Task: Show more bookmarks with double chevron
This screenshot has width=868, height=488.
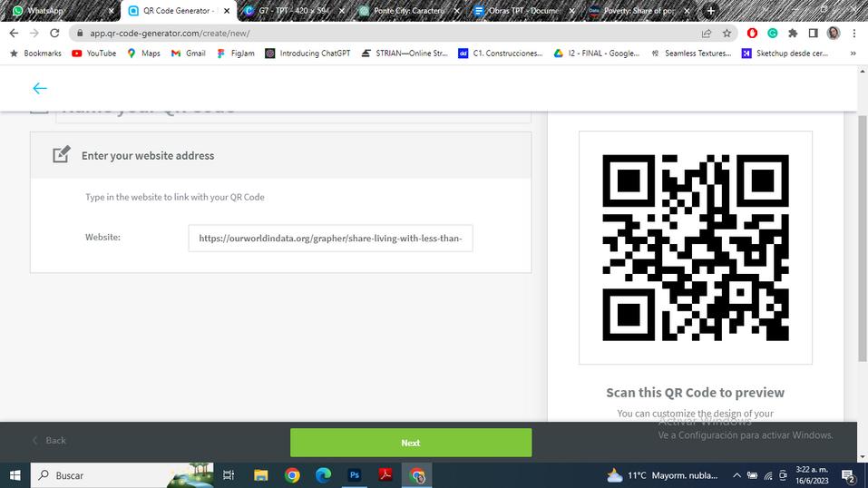Action: [853, 54]
